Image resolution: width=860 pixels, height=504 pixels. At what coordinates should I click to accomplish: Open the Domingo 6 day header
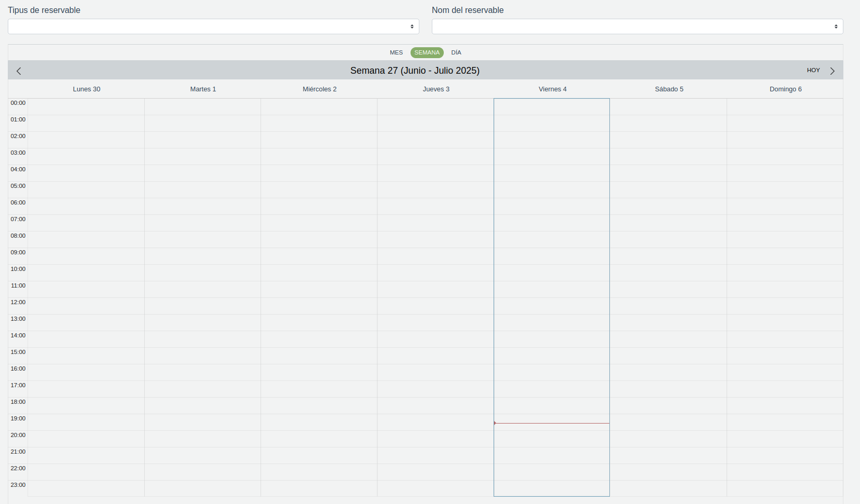(x=785, y=89)
